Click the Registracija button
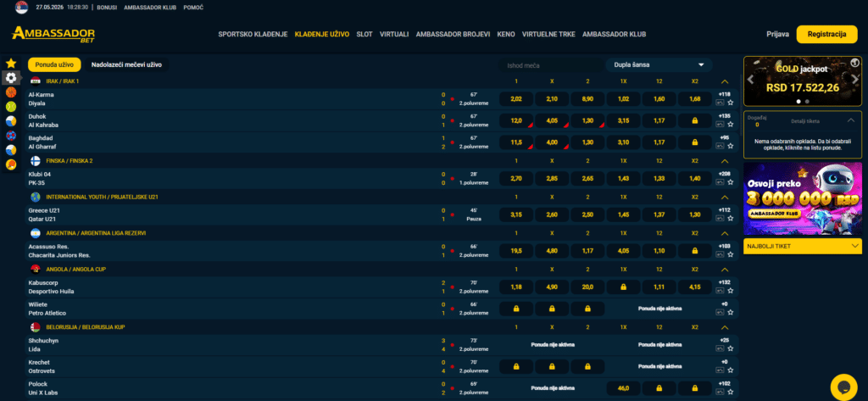Image resolution: width=868 pixels, height=401 pixels. [827, 35]
